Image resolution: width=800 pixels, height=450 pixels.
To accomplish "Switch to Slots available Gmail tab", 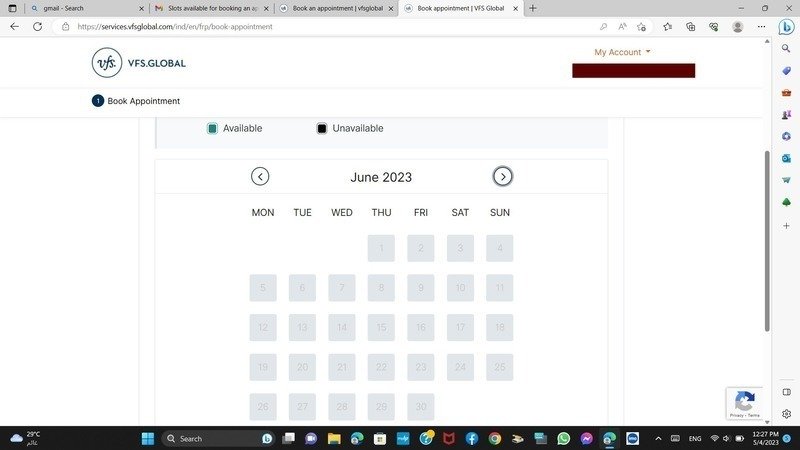I will pyautogui.click(x=210, y=8).
